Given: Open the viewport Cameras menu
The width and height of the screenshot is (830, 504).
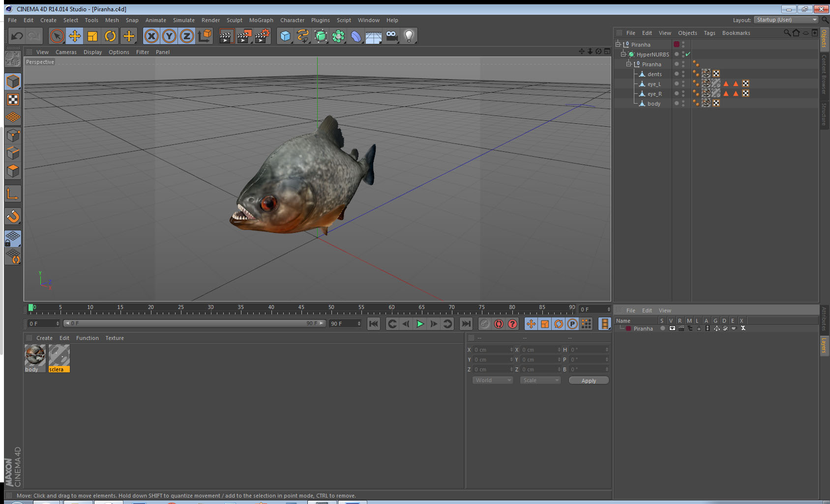Looking at the screenshot, I should click(66, 52).
